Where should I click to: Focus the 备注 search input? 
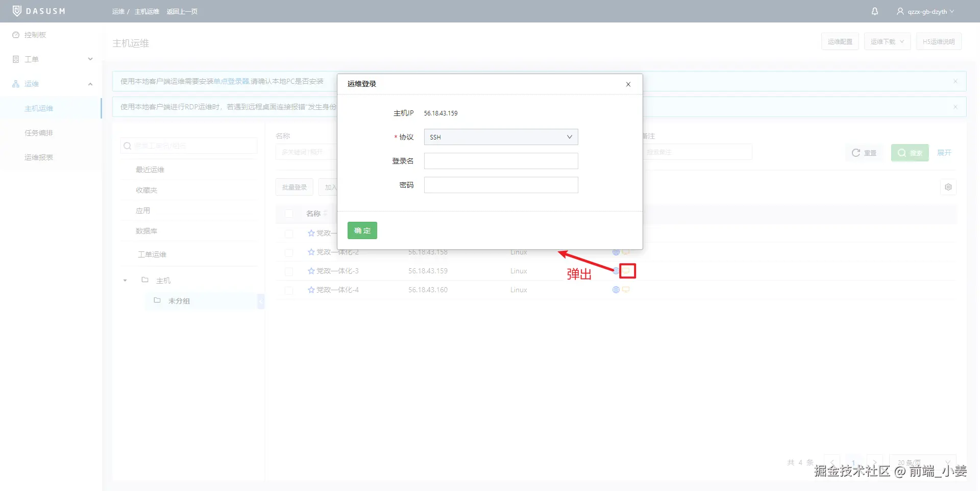(697, 152)
